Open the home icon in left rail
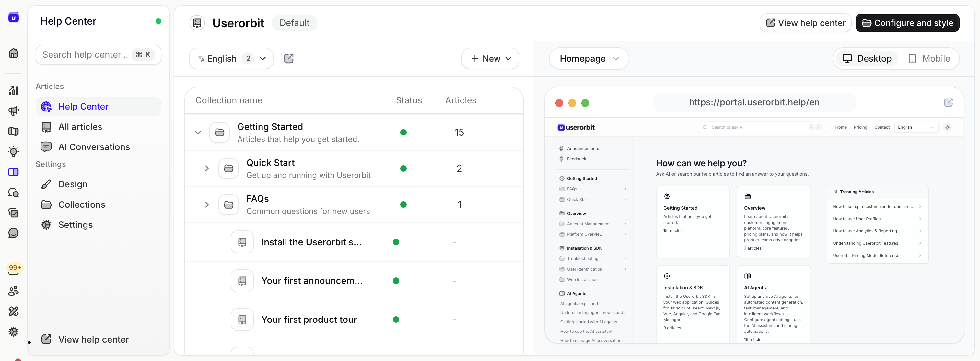 click(13, 53)
